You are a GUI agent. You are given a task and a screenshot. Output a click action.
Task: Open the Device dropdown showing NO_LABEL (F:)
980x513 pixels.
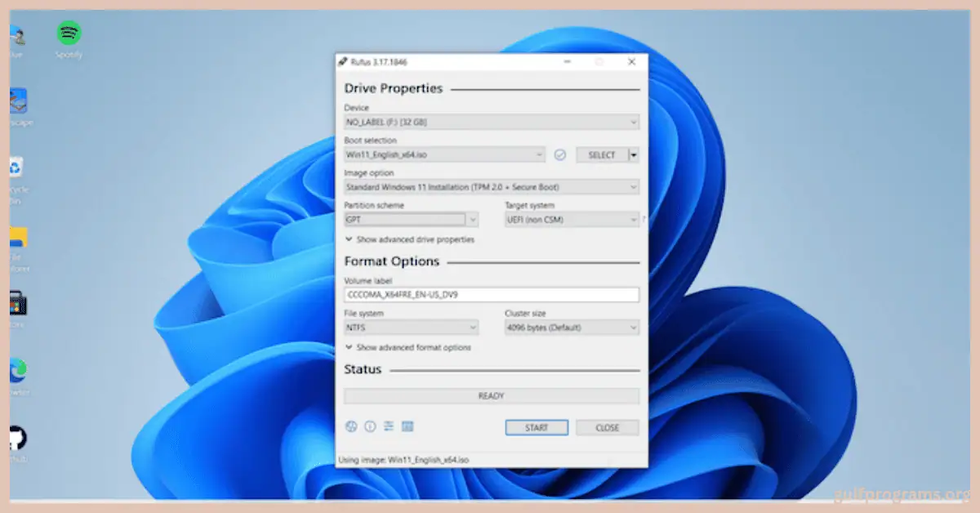[491, 123]
